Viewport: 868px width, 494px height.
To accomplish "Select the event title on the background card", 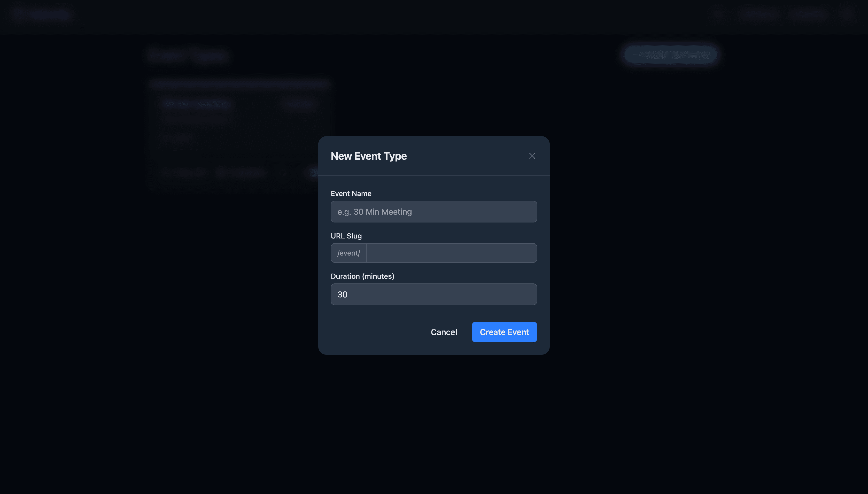I will point(196,104).
